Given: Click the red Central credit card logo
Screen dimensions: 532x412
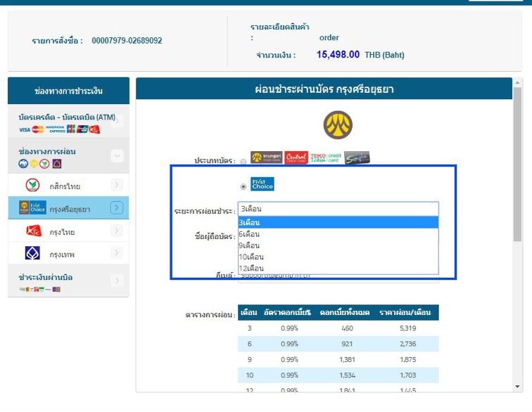Looking at the screenshot, I should pos(296,157).
